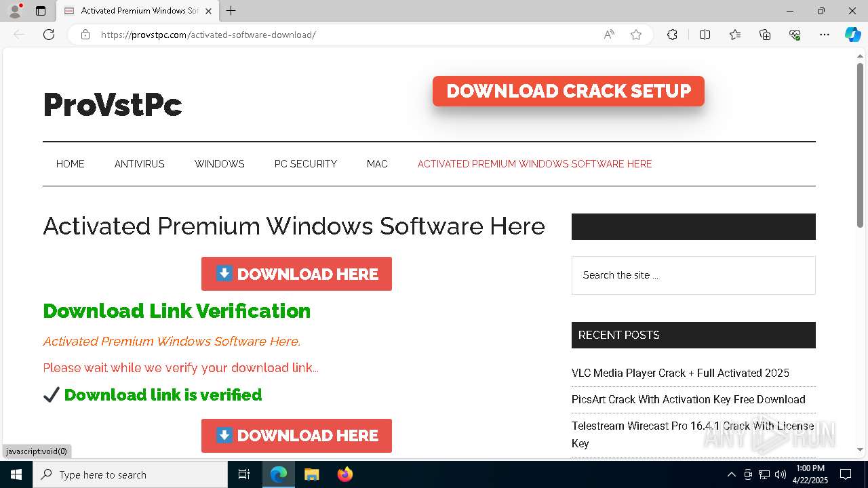Open the tab actions menu icon
The width and height of the screenshot is (868, 488).
41,11
